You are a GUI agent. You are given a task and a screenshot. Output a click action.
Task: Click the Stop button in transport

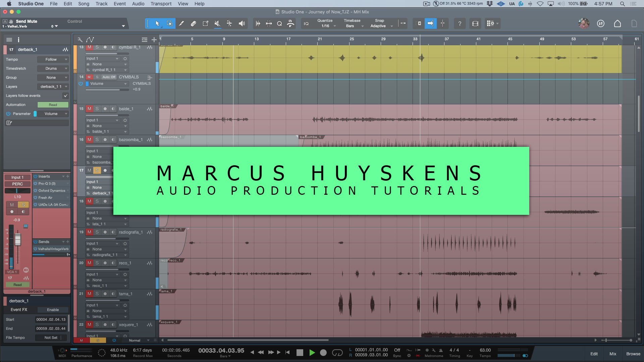pyautogui.click(x=300, y=353)
